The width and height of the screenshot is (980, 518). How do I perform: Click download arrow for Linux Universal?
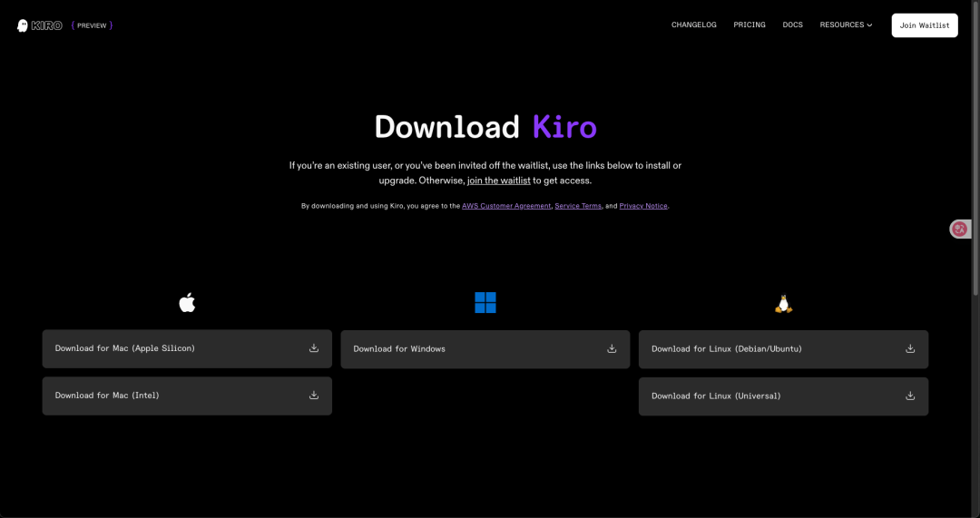910,396
